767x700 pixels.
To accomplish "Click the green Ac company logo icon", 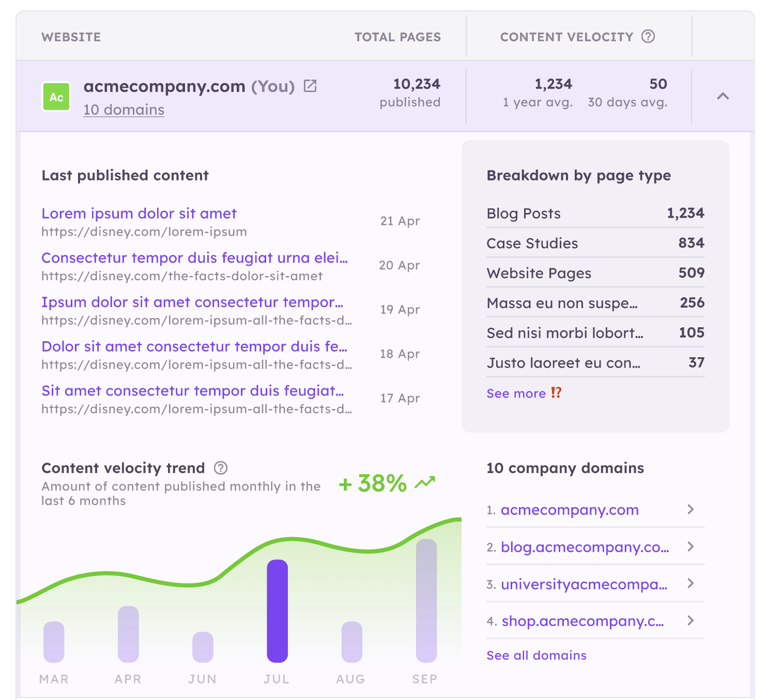I will [x=56, y=96].
